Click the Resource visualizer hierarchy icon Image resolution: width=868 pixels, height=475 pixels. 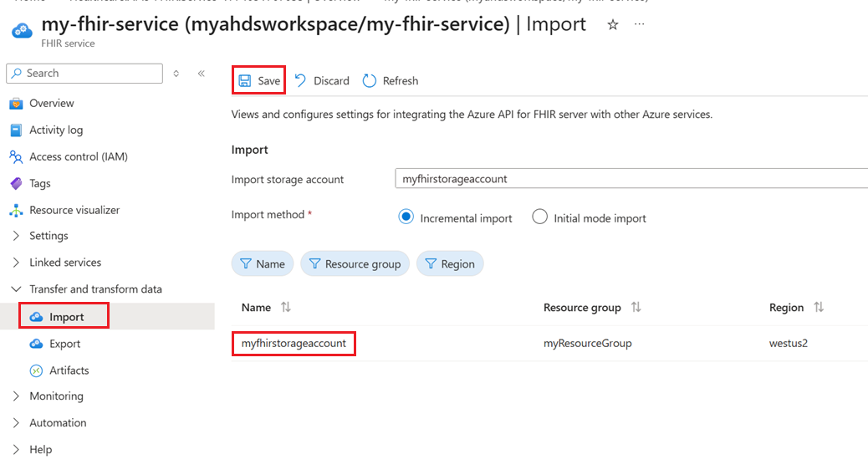(x=16, y=210)
